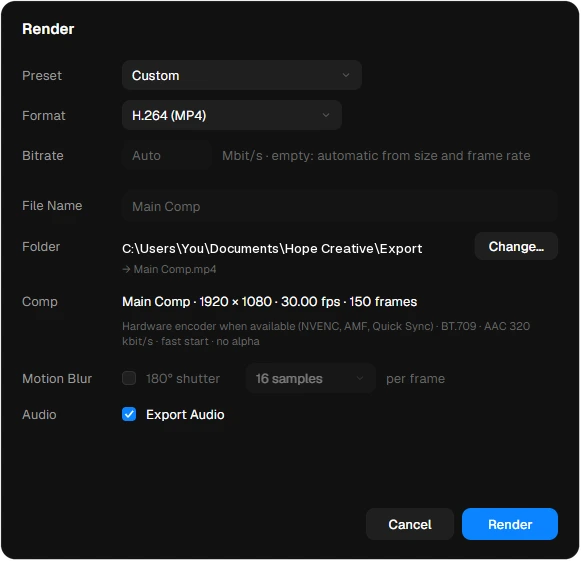Click the File Name field with Main Comp

[x=340, y=206]
